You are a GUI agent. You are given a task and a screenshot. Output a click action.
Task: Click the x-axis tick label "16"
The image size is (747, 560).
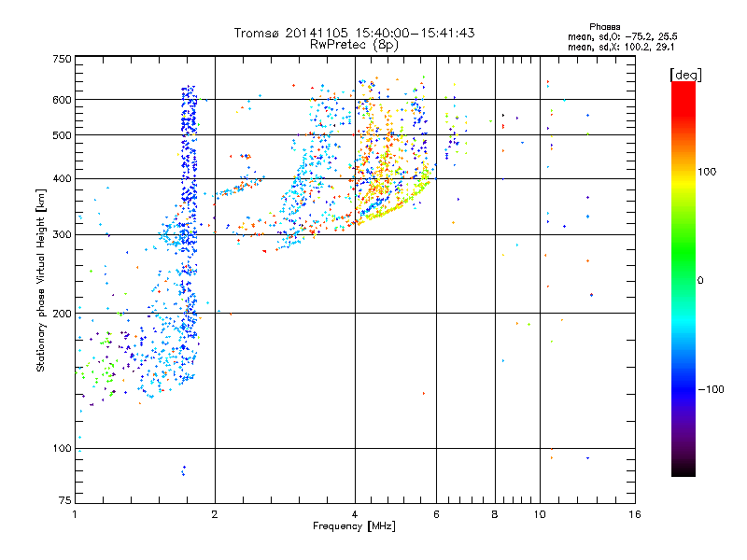pyautogui.click(x=635, y=514)
